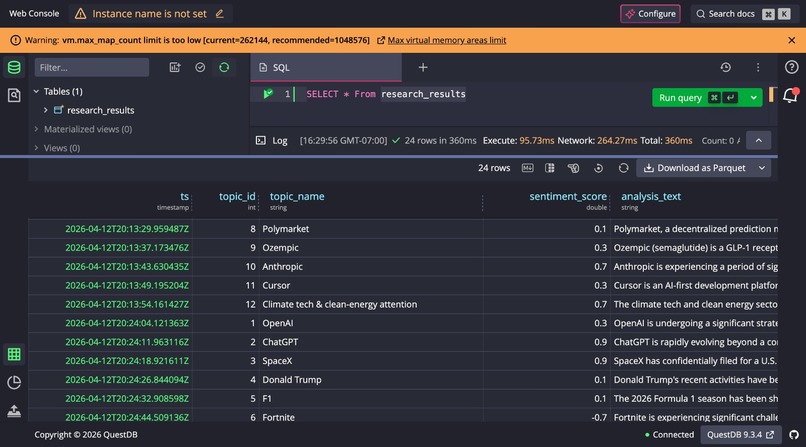Click the analysis_text column header
This screenshot has width=806, height=447.
(651, 196)
